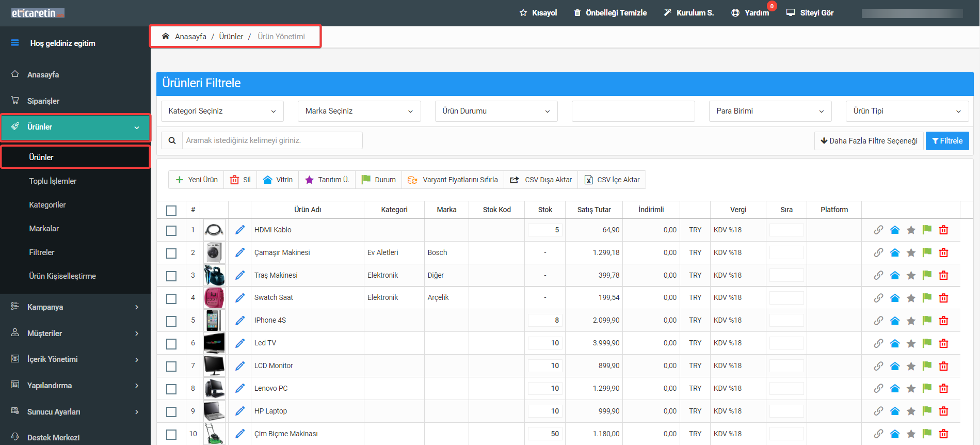Click the hamburger menu icon beside Hoş geldiniz
This screenshot has width=980, height=445.
15,43
